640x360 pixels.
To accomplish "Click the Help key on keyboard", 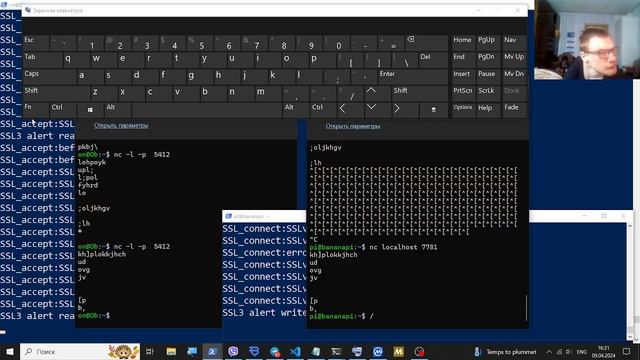I will 488,110.
